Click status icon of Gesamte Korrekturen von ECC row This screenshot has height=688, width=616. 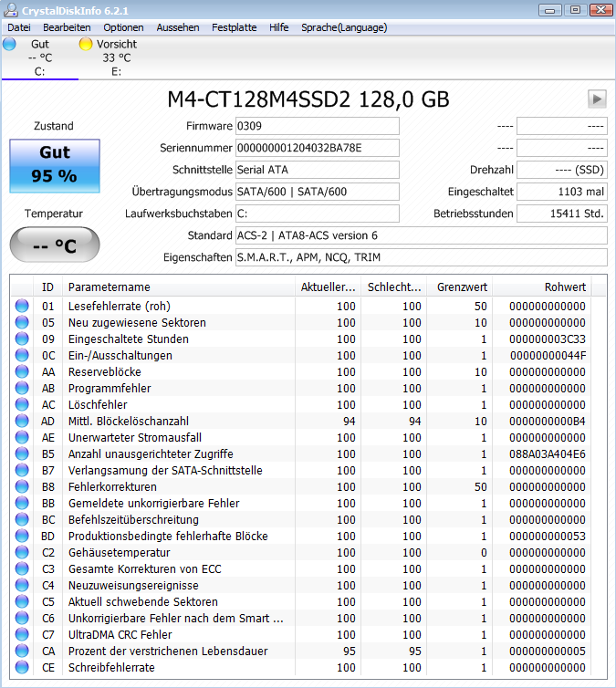point(22,568)
